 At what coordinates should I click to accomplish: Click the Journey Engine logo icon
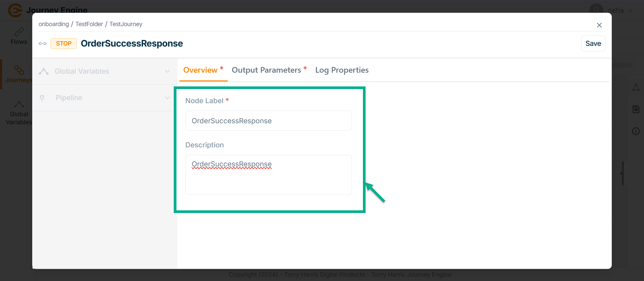coord(15,10)
